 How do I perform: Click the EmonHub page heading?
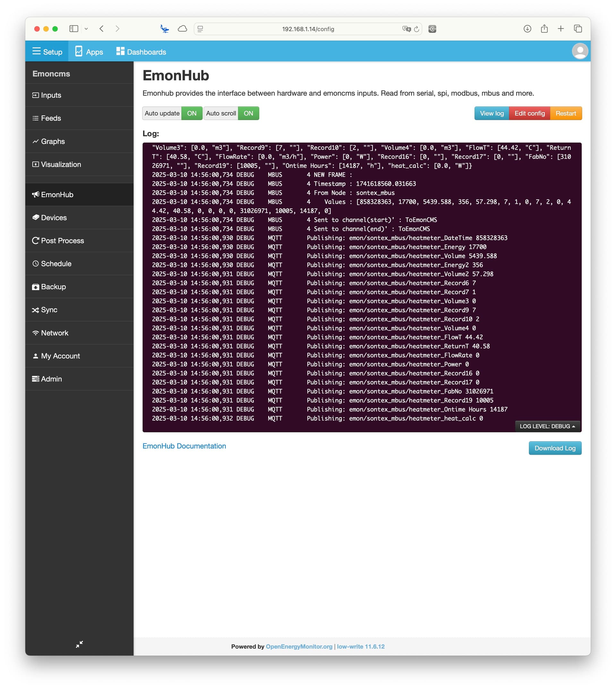pos(176,75)
